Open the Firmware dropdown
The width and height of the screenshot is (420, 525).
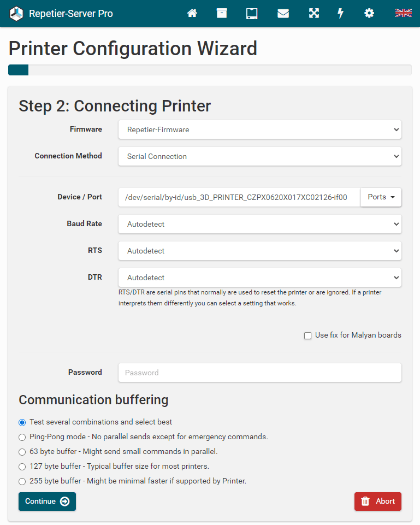tap(259, 130)
